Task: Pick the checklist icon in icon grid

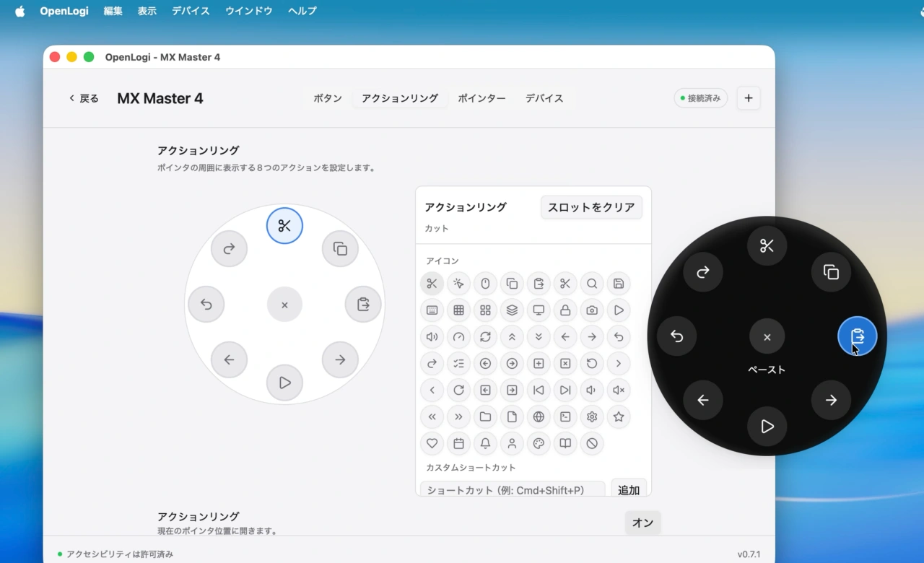Action: (x=458, y=364)
